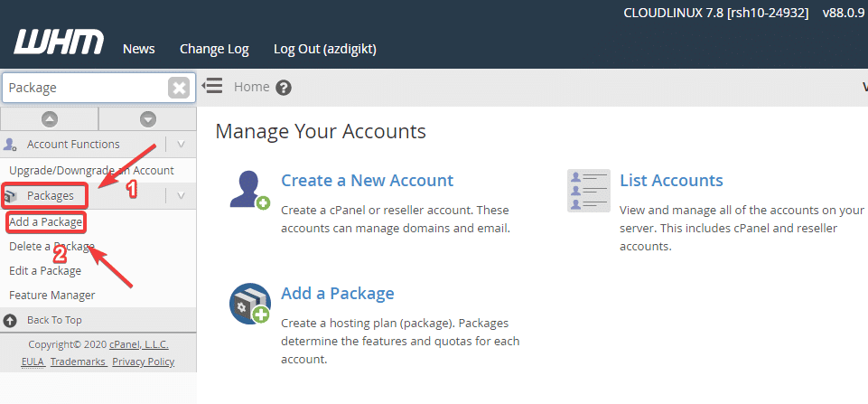Open the Change Log menu item

214,49
